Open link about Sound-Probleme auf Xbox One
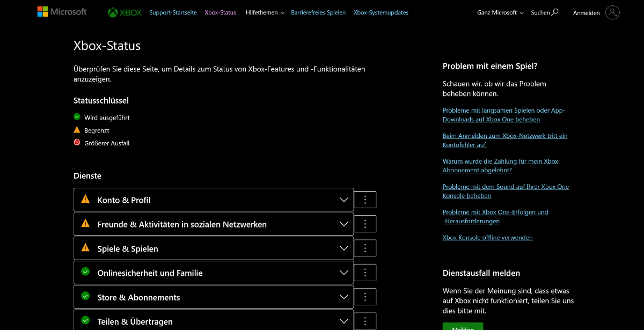The width and height of the screenshot is (644, 330). pyautogui.click(x=506, y=191)
